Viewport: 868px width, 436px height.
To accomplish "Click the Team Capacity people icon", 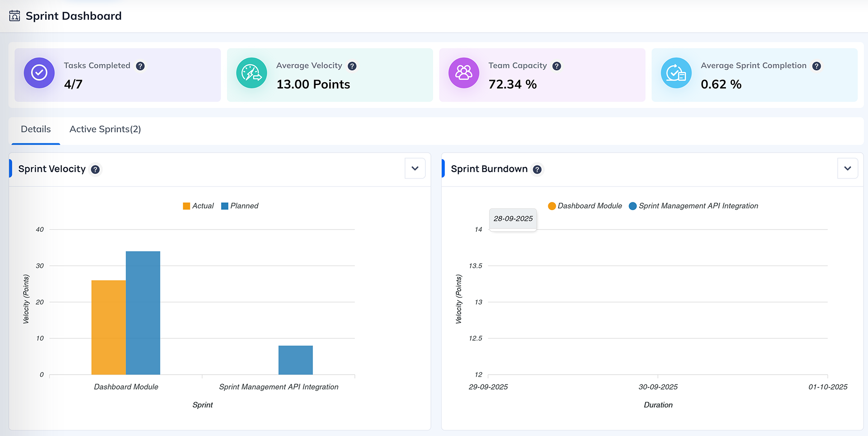I will pyautogui.click(x=463, y=73).
